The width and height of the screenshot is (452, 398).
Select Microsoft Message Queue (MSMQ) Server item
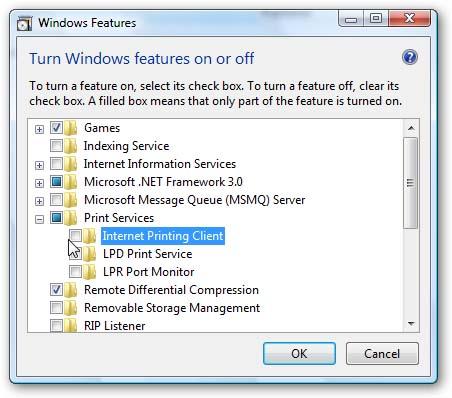pos(194,200)
